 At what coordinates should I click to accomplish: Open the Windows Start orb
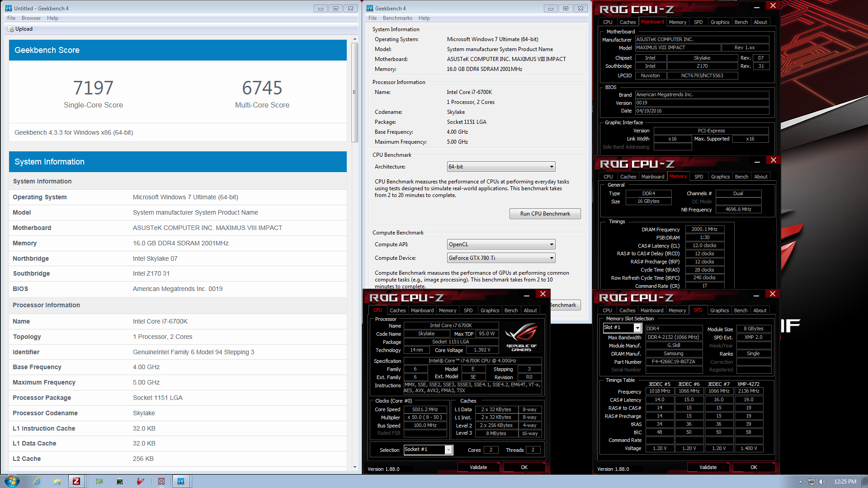pyautogui.click(x=12, y=481)
